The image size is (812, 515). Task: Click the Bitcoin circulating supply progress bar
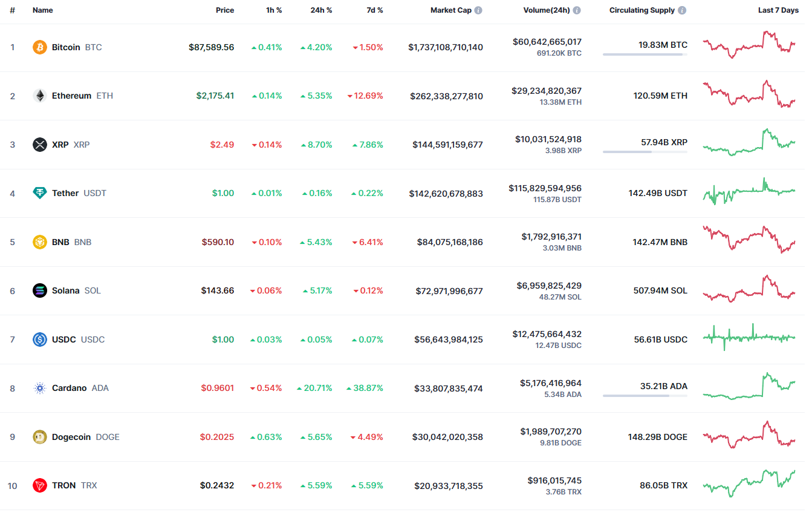tap(645, 54)
